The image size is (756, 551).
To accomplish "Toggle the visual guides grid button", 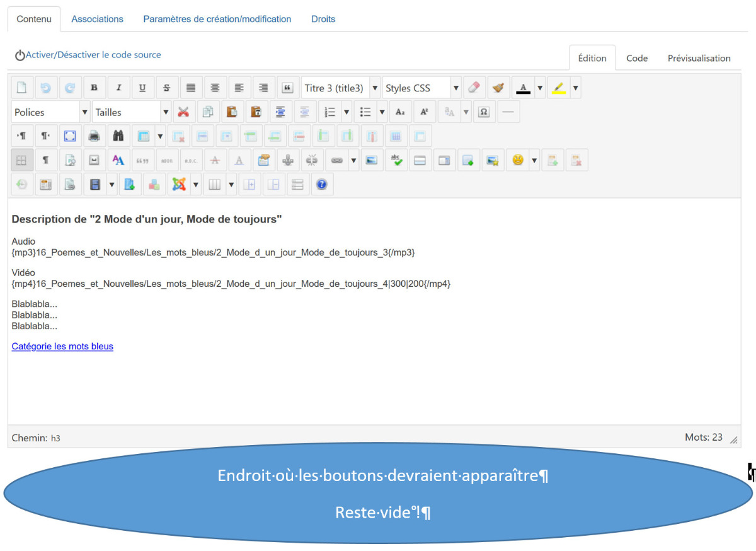I will [21, 160].
